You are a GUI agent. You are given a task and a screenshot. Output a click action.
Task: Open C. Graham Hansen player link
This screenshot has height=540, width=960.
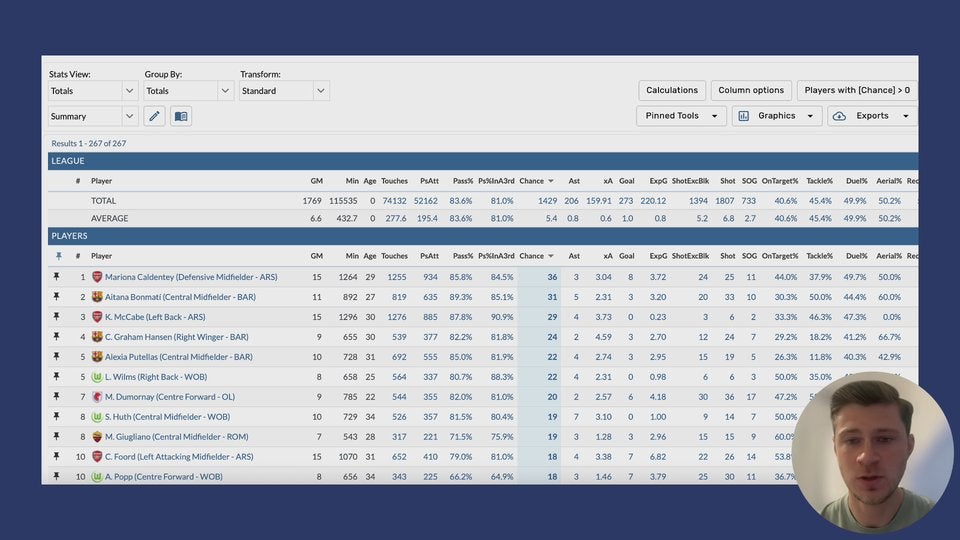pyautogui.click(x=176, y=337)
